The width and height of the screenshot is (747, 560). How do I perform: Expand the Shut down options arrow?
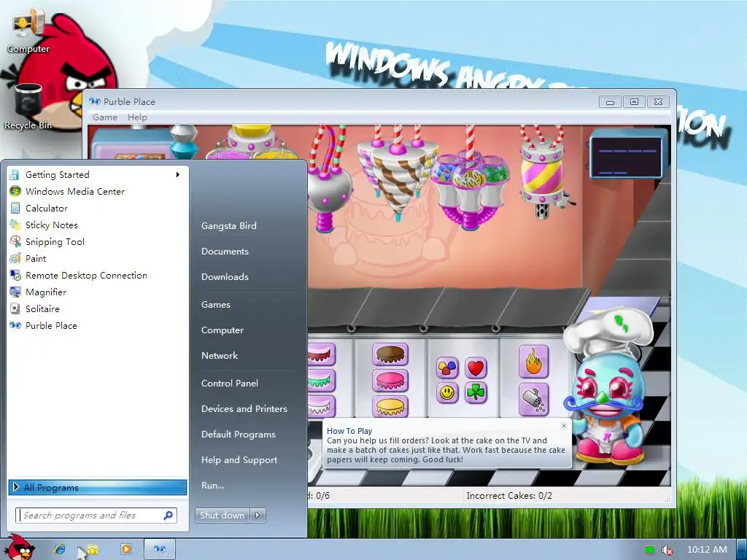pyautogui.click(x=258, y=516)
